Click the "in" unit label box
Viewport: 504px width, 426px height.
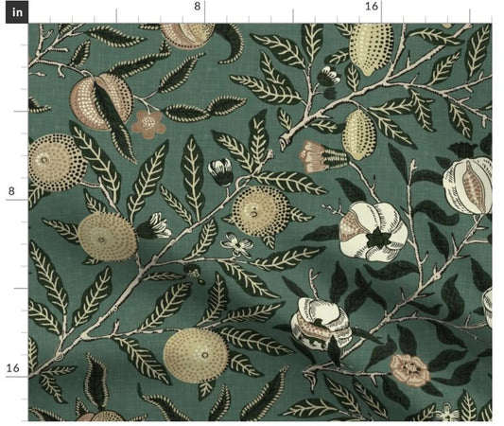[x=17, y=12]
